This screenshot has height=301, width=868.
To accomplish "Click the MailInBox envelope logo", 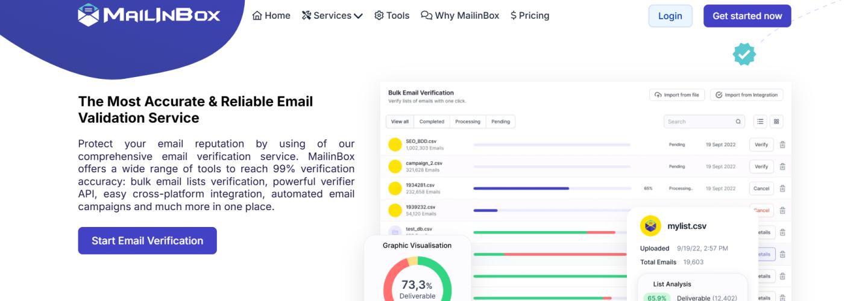I will pos(88,15).
